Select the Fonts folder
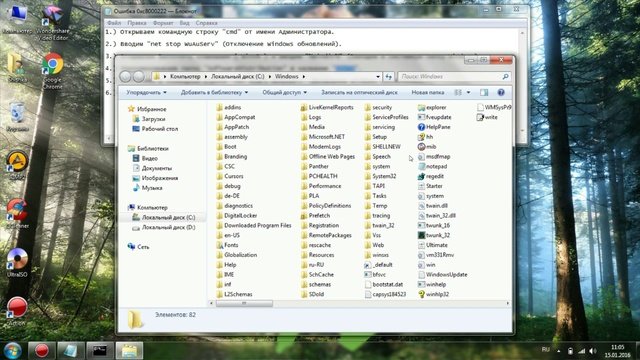The image size is (640, 360). [227, 245]
